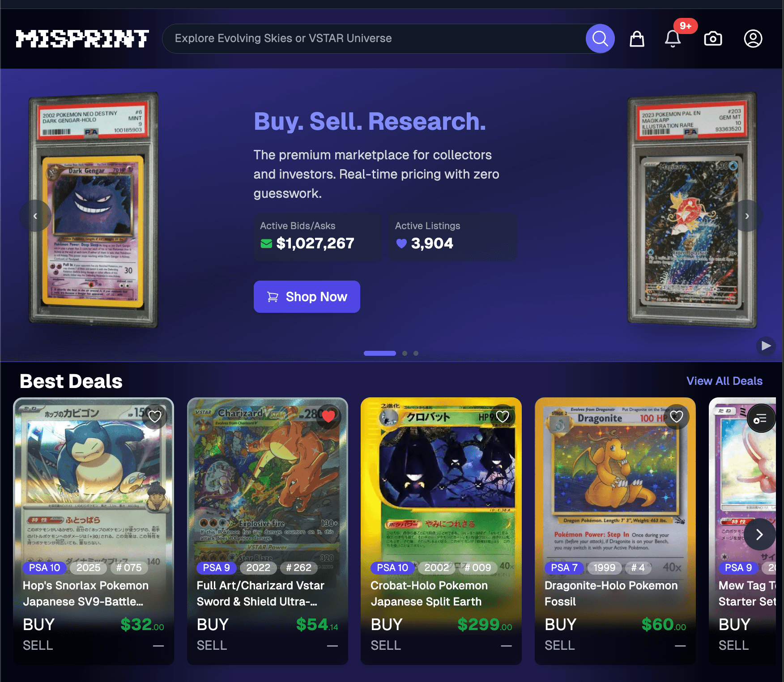Open the shopping bag icon
The width and height of the screenshot is (784, 682).
coord(637,39)
